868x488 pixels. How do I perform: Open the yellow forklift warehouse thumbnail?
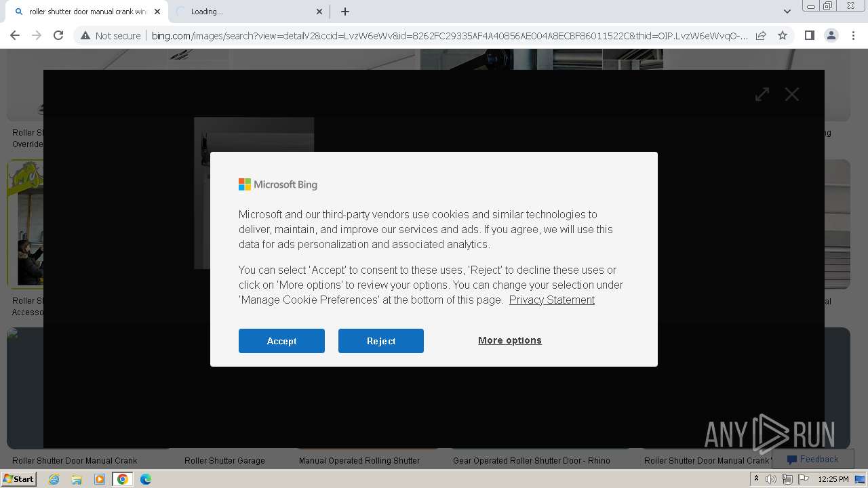25,224
